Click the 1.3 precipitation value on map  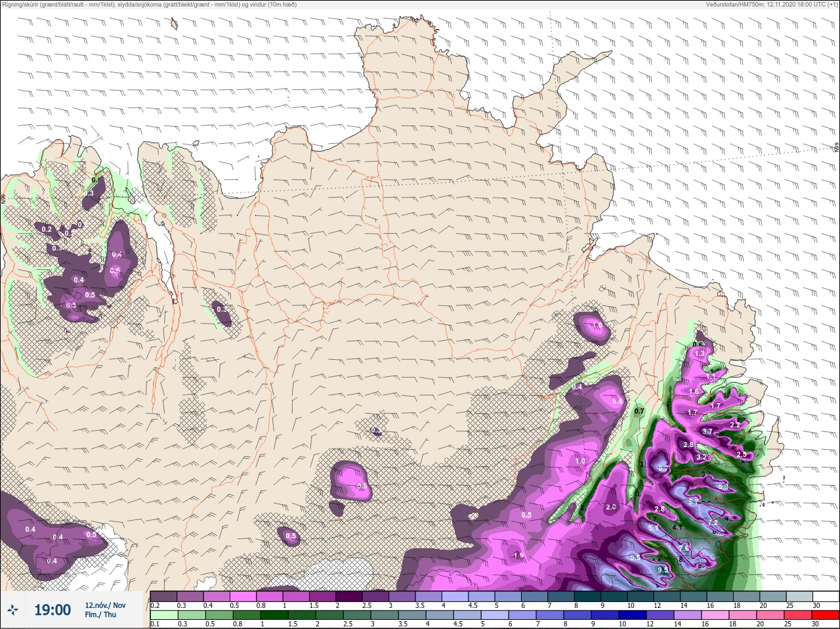click(x=699, y=353)
